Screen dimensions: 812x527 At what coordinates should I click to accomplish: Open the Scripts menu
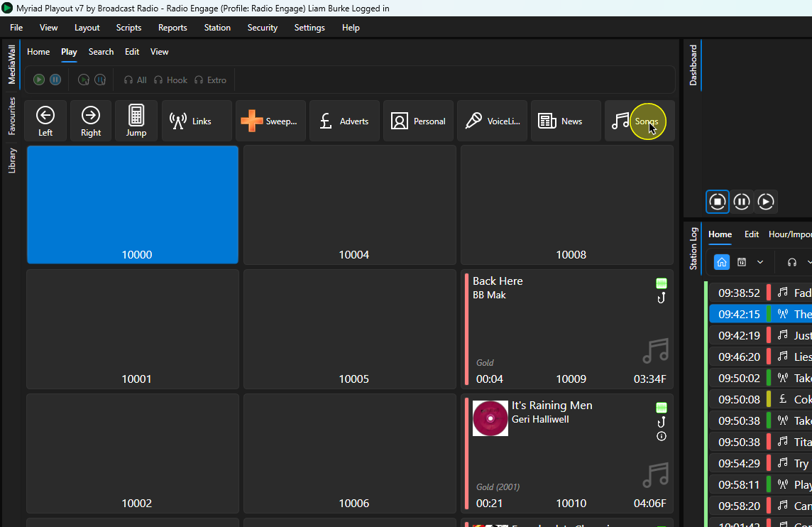point(128,28)
